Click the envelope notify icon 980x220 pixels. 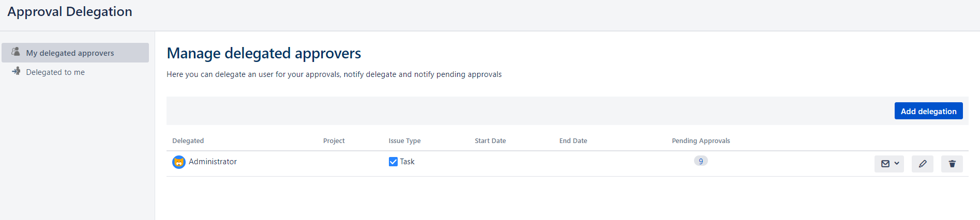(x=885, y=164)
